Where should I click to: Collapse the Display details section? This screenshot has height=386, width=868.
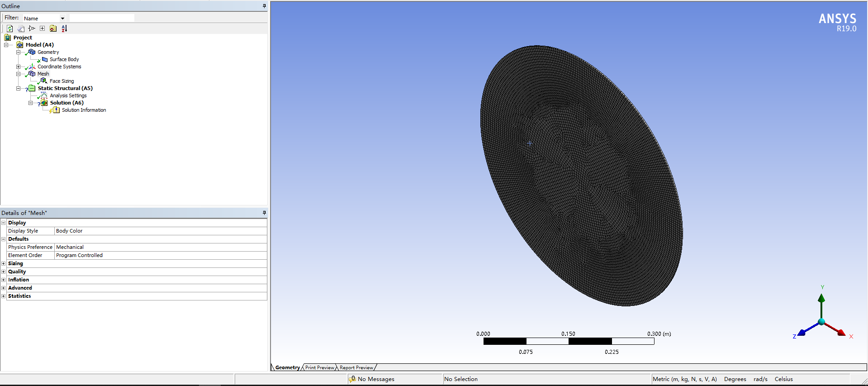click(x=4, y=223)
